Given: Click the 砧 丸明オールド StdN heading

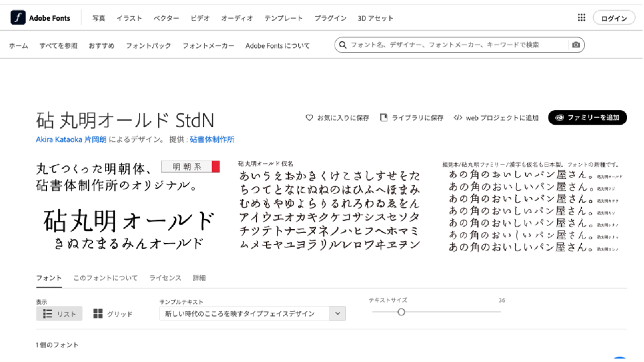Looking at the screenshot, I should tap(125, 120).
